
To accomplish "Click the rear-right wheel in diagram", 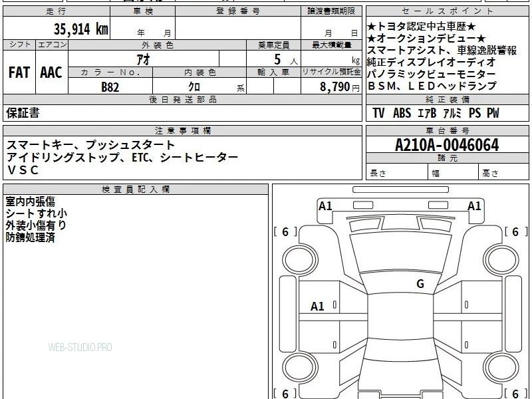I will 501,368.
